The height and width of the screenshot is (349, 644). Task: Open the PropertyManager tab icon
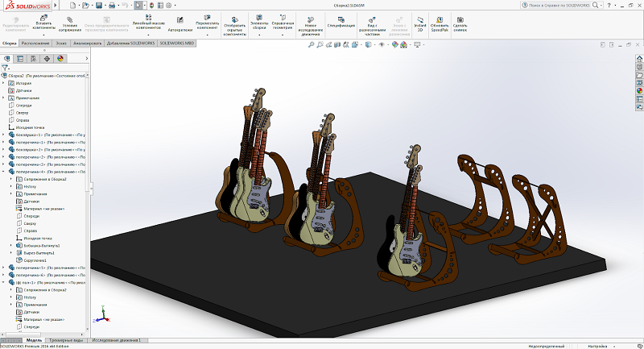(19, 58)
